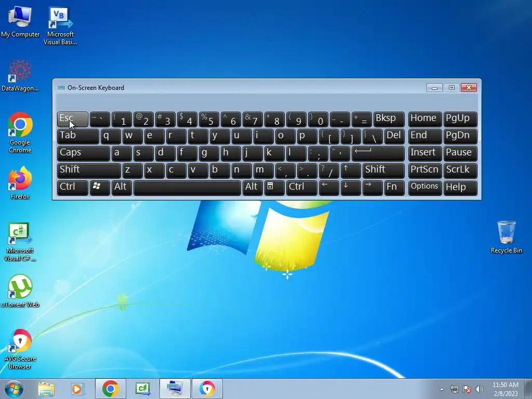Click the PgDn key
Viewport: 532px width, 399px height.
[x=460, y=137]
